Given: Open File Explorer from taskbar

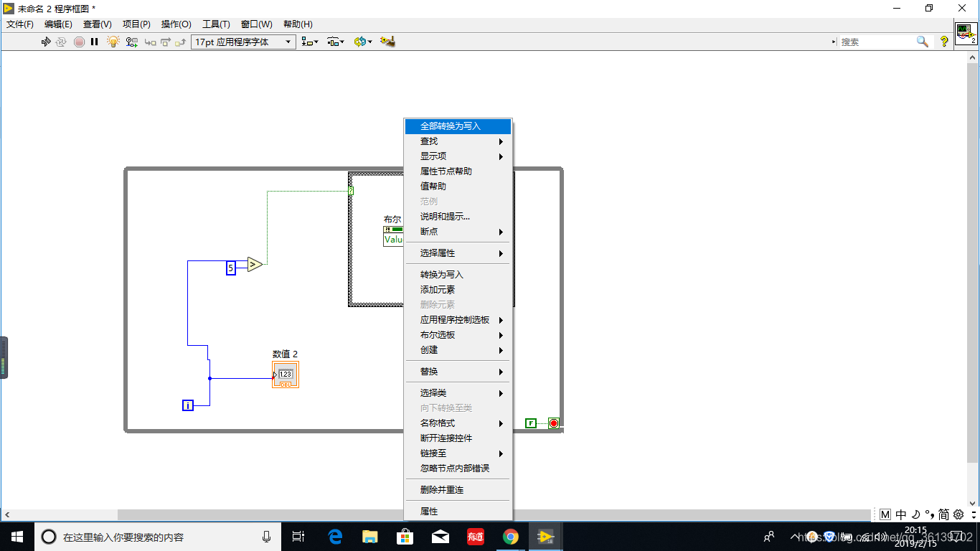Looking at the screenshot, I should tap(370, 537).
